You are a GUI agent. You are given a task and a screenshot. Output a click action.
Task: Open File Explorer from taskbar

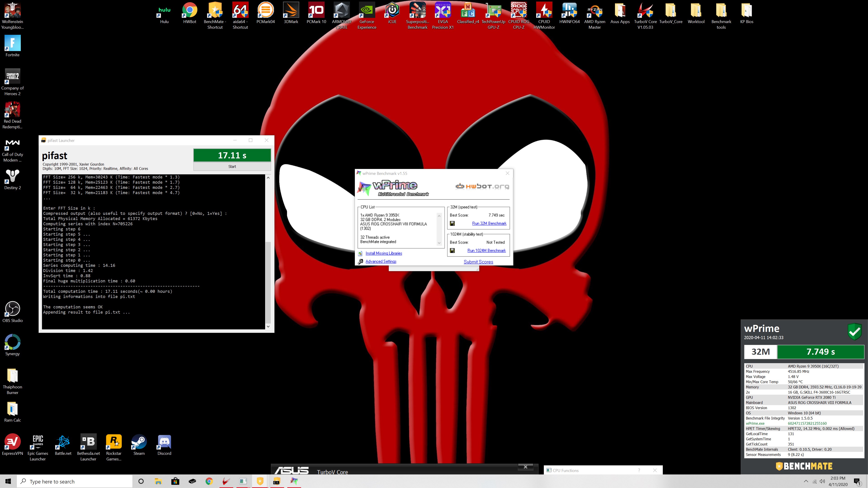click(x=158, y=481)
